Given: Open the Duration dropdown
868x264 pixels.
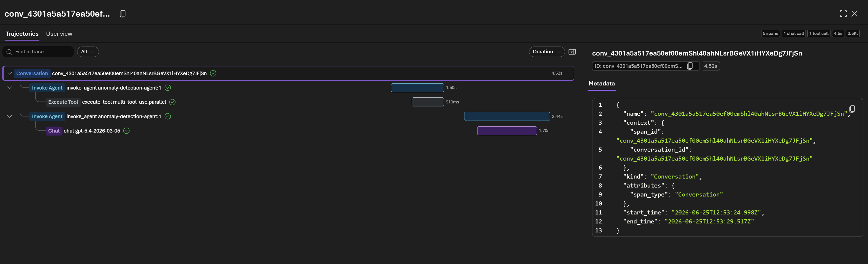Looking at the screenshot, I should coord(547,52).
